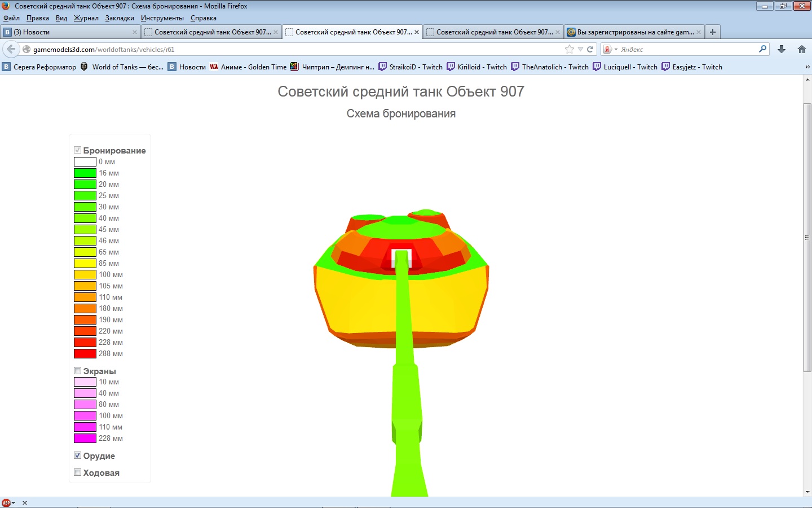The image size is (812, 508).
Task: Click the tank turret 3D model
Action: point(401,279)
